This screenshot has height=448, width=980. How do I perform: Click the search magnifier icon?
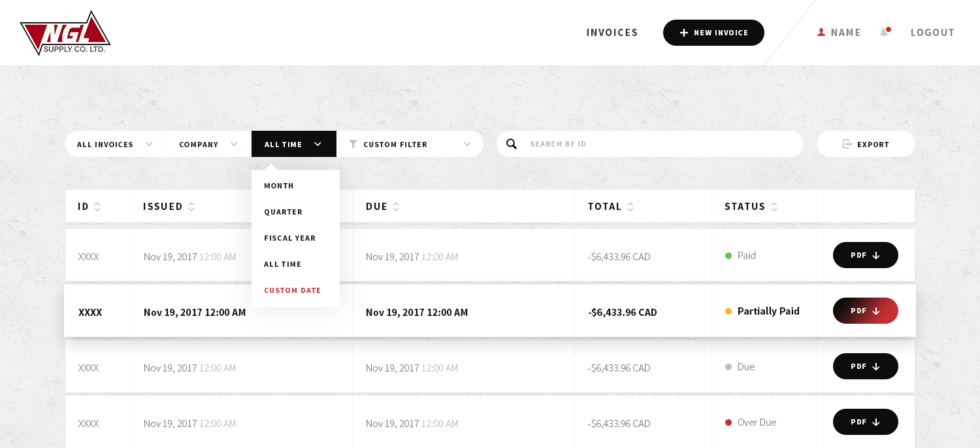coord(512,144)
